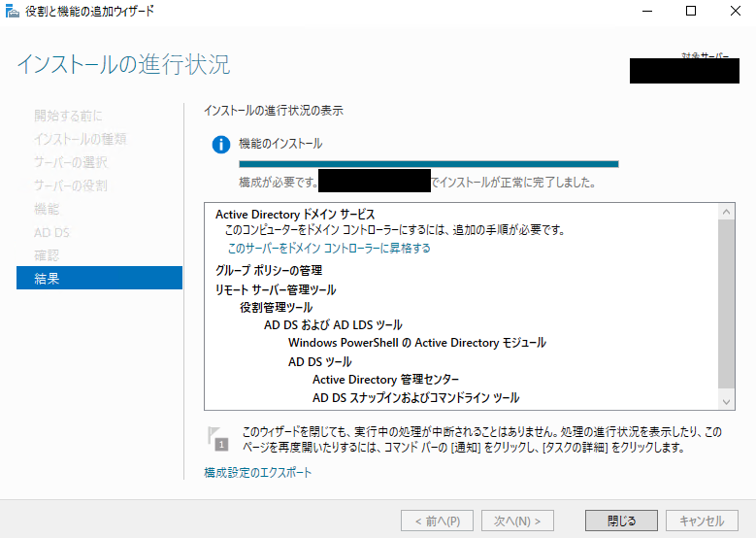Click the インストールの進行状況 page heading
756x538 pixels.
(124, 64)
